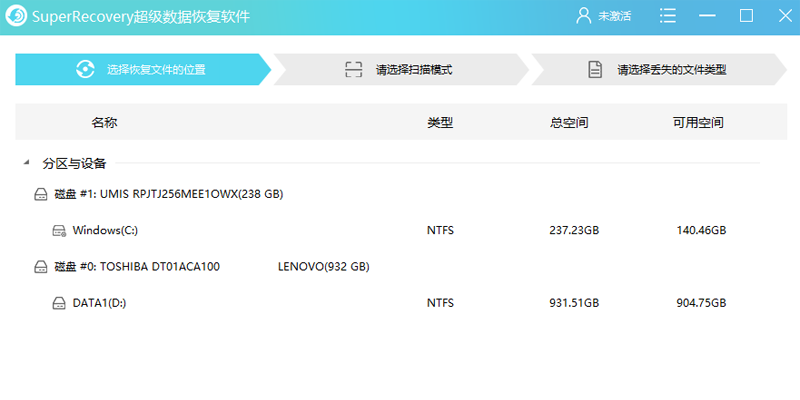Click NTFS type of Windows(C:)

point(440,231)
